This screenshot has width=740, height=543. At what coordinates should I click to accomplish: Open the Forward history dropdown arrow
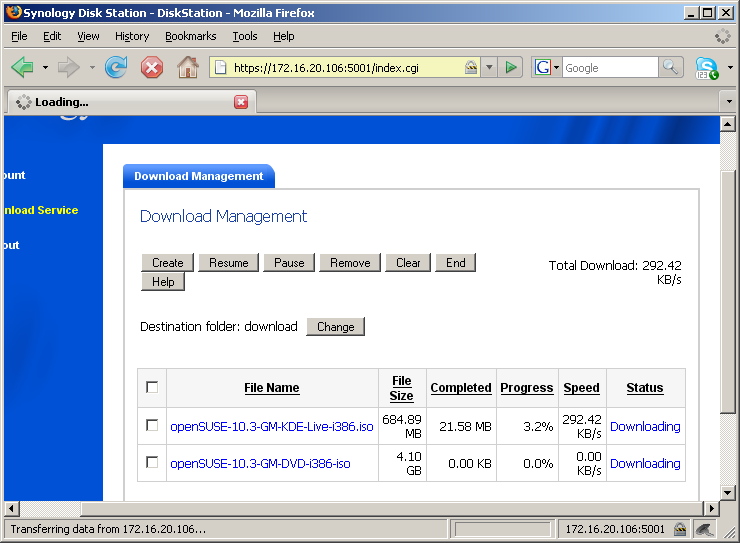pos(92,67)
